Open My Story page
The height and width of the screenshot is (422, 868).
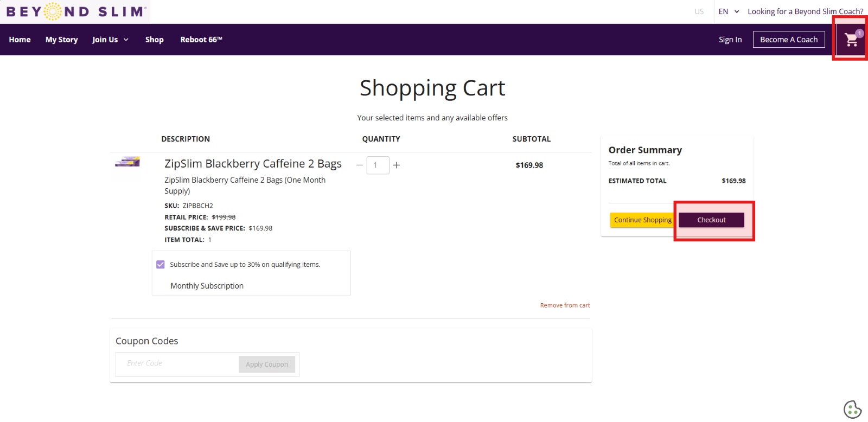[61, 40]
